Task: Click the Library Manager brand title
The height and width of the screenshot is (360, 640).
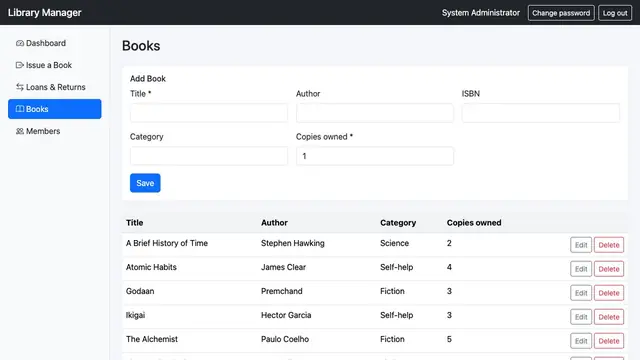Action: tap(44, 13)
